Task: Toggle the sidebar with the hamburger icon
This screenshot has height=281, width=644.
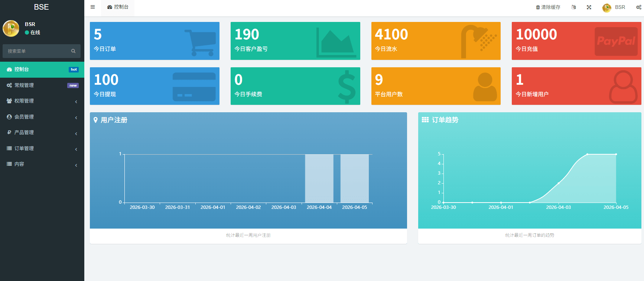Action: click(x=92, y=7)
